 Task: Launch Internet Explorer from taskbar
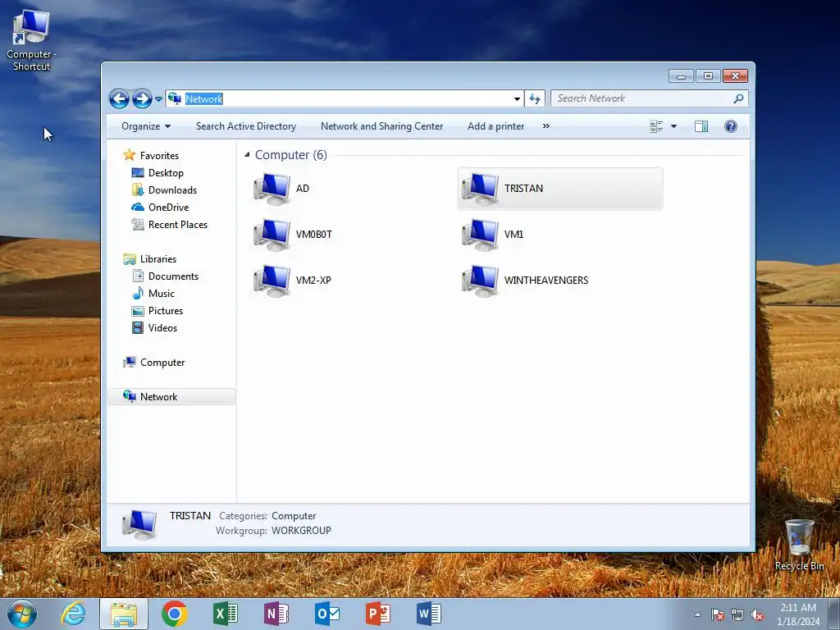point(73,614)
